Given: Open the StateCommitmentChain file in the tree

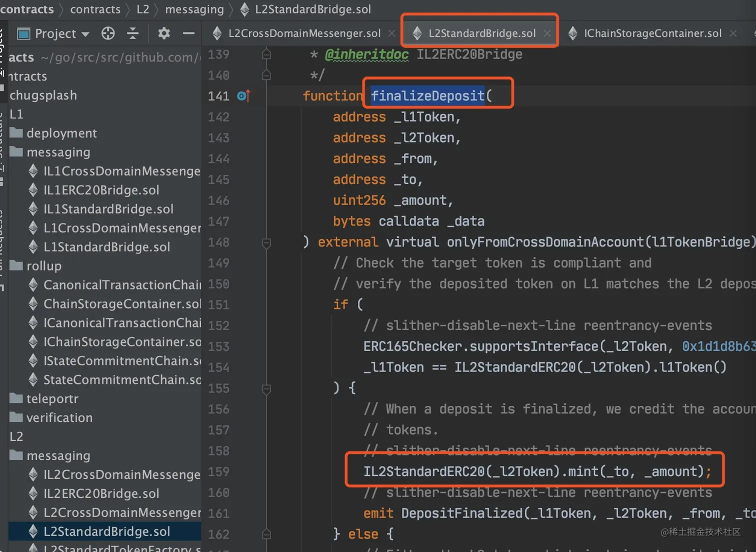Looking at the screenshot, I should point(114,380).
